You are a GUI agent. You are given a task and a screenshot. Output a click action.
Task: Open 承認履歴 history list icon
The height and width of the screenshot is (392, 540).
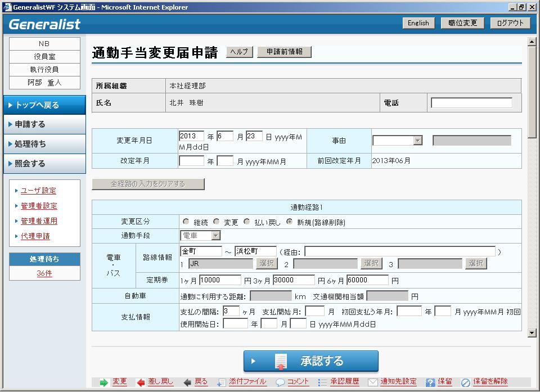click(322, 382)
